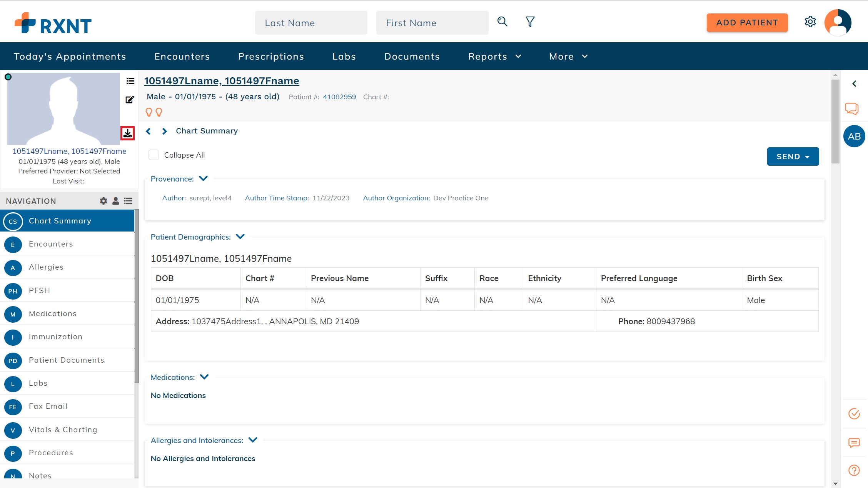Expand the Reports menu
868x488 pixels.
tap(494, 57)
